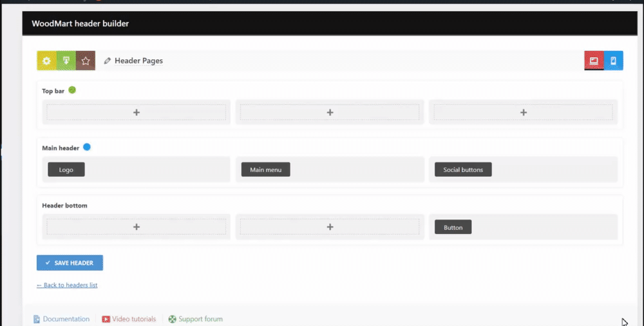Select the Main menu element

pyautogui.click(x=266, y=169)
